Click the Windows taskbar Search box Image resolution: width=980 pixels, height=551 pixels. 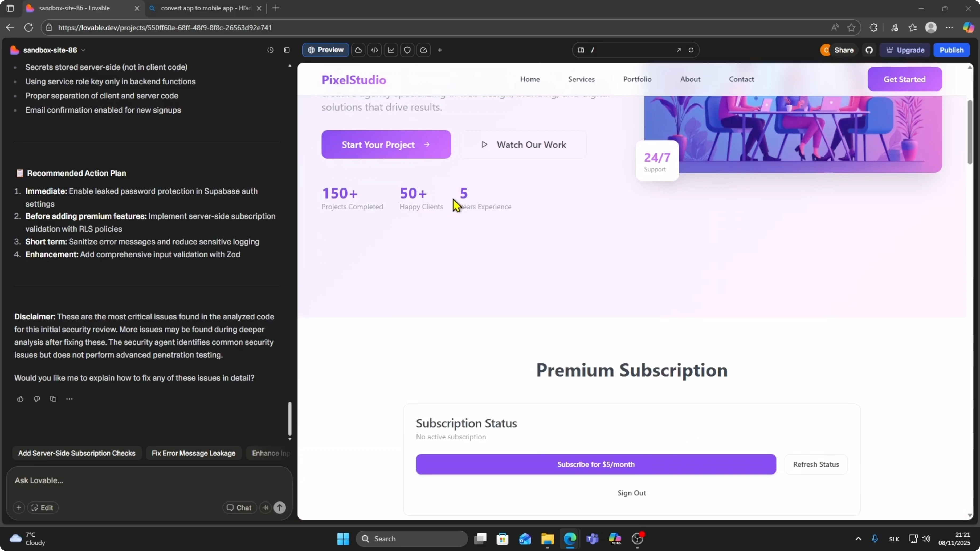point(412,539)
